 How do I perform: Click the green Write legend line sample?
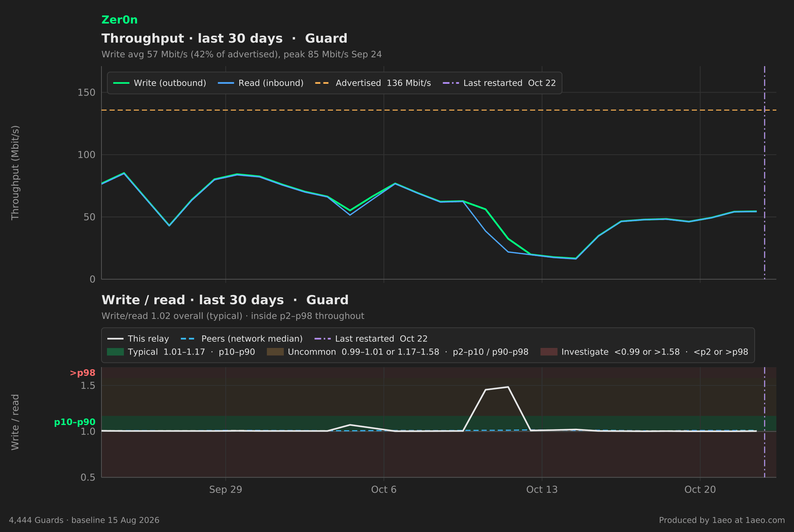[121, 83]
